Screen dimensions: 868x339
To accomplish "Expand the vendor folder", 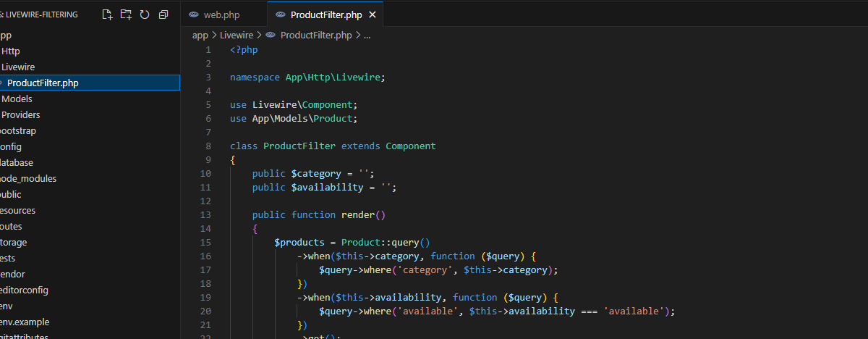I will [90, 274].
